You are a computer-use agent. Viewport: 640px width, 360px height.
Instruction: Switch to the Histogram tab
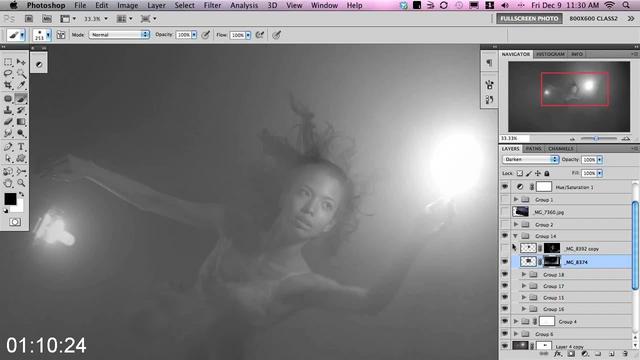550,54
